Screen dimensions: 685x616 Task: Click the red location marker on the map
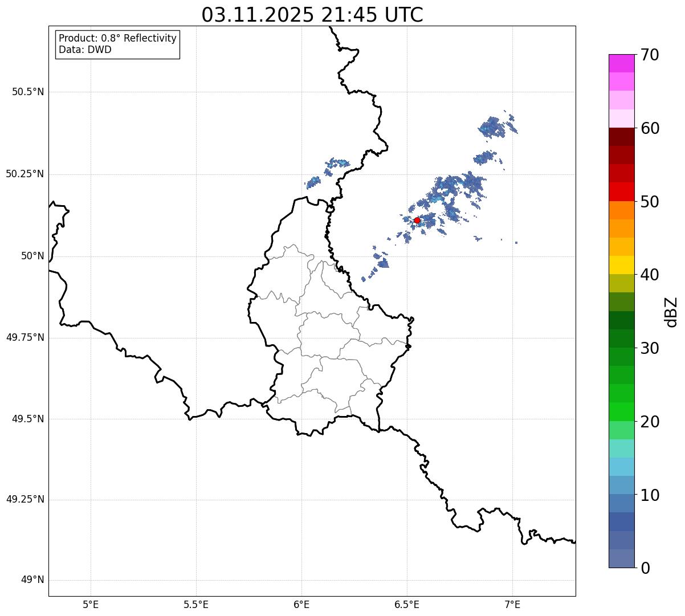click(417, 220)
